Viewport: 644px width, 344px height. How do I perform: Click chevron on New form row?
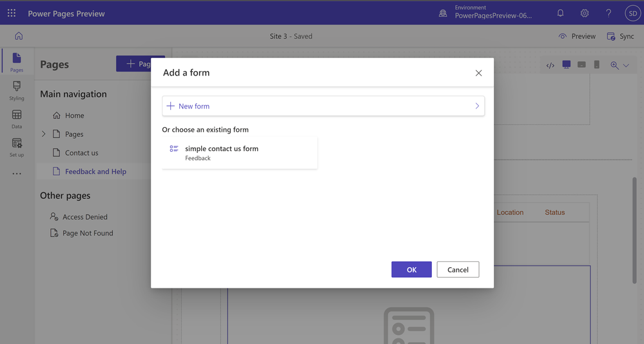pyautogui.click(x=477, y=106)
